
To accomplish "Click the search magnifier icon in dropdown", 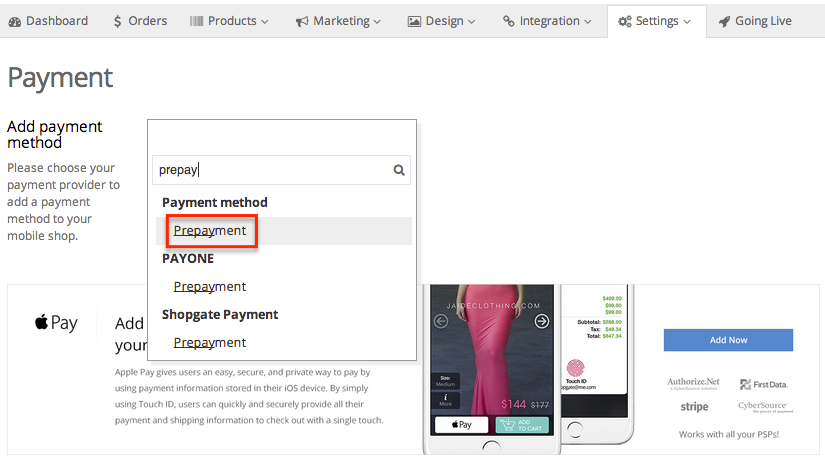I will pos(399,170).
